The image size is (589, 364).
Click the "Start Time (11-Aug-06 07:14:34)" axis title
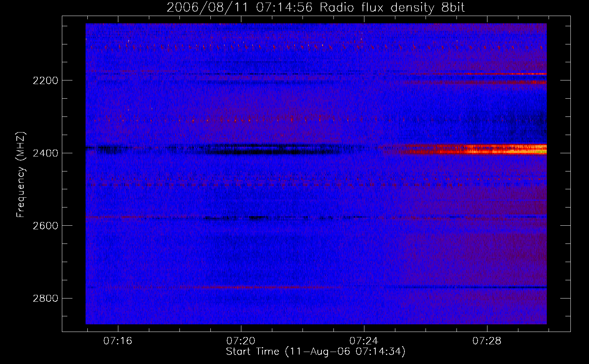click(316, 352)
